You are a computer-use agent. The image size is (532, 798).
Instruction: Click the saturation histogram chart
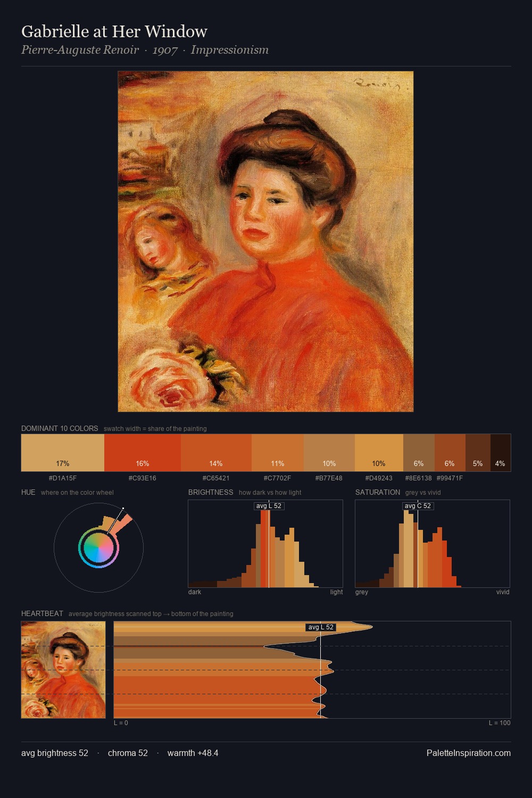click(433, 544)
